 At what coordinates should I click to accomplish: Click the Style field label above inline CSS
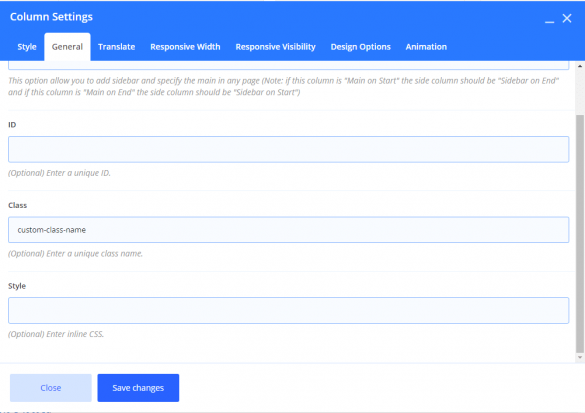click(17, 286)
